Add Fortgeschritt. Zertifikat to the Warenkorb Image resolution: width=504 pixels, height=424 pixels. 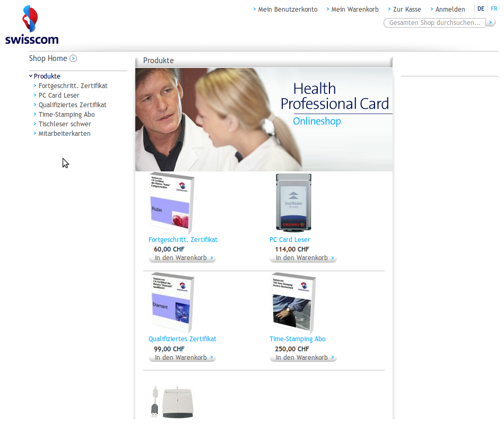(x=183, y=258)
